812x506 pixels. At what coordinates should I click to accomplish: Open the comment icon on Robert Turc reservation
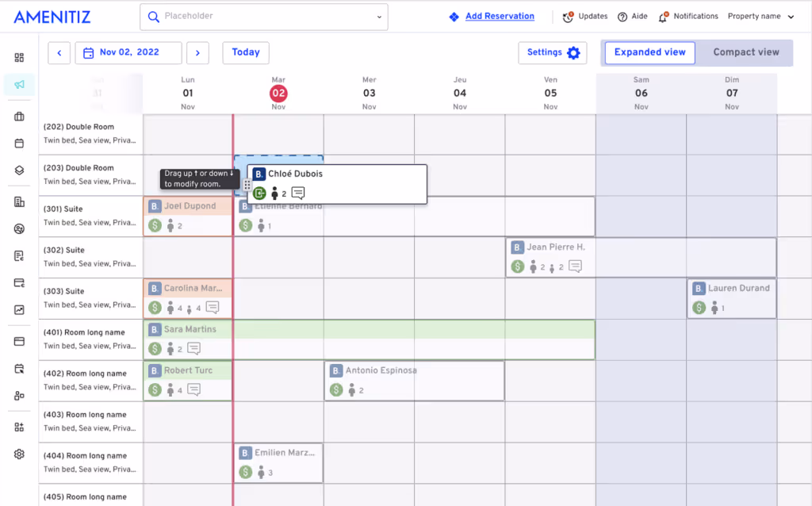(193, 389)
